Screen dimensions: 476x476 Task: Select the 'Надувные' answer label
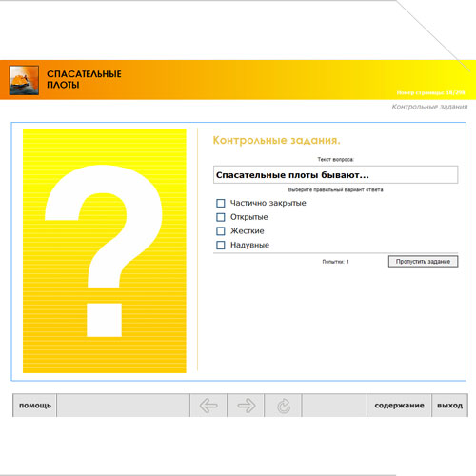(249, 245)
